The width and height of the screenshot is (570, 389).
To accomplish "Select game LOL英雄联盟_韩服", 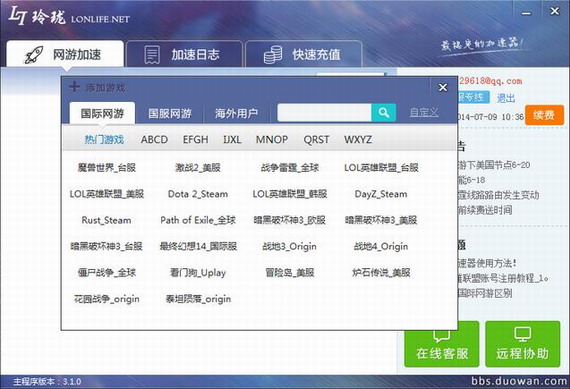I will tap(290, 194).
